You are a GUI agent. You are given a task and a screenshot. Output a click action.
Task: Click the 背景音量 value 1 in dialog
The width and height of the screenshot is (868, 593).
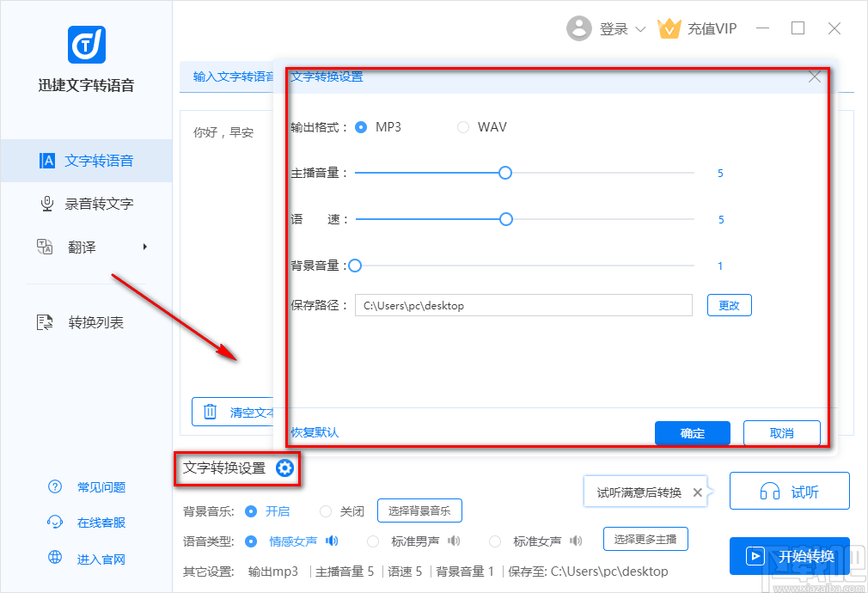[x=720, y=266]
